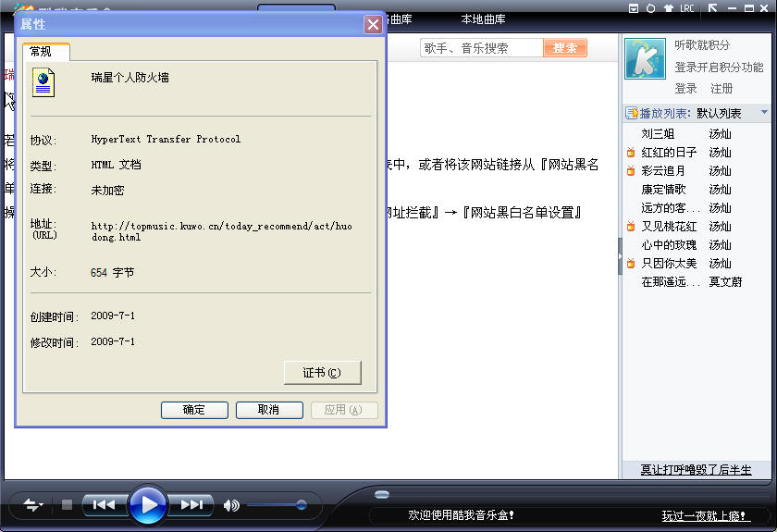Confirm with the 确定 button
Image resolution: width=777 pixels, height=532 pixels.
point(194,410)
